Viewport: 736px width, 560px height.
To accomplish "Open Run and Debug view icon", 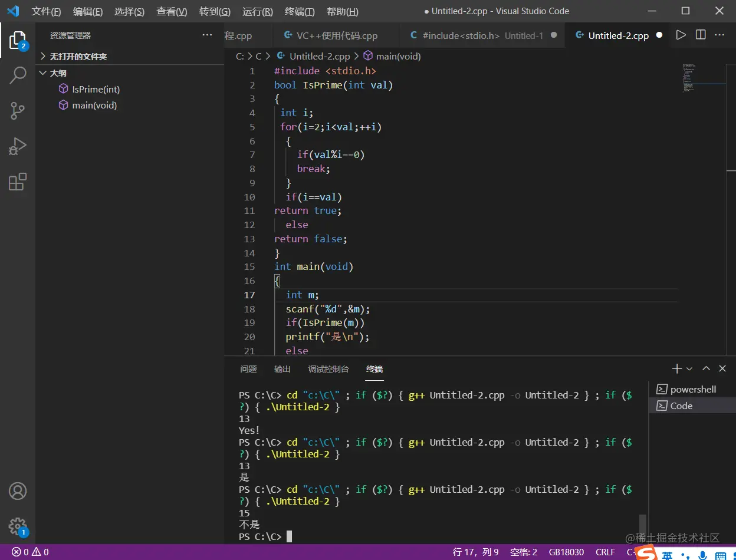I will pos(18,146).
